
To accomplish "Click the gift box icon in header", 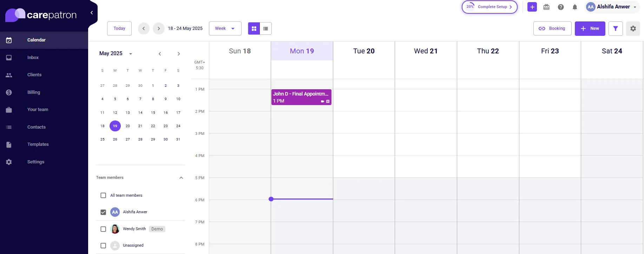I will (546, 7).
